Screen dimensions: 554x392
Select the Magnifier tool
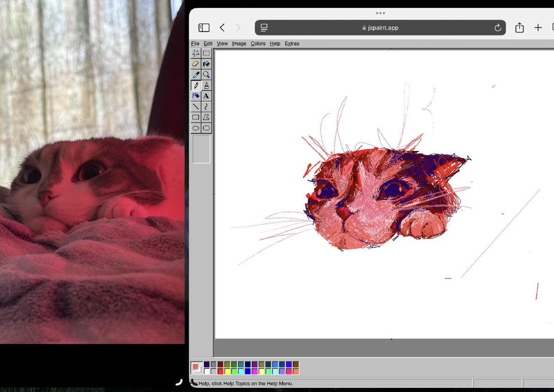pos(206,74)
